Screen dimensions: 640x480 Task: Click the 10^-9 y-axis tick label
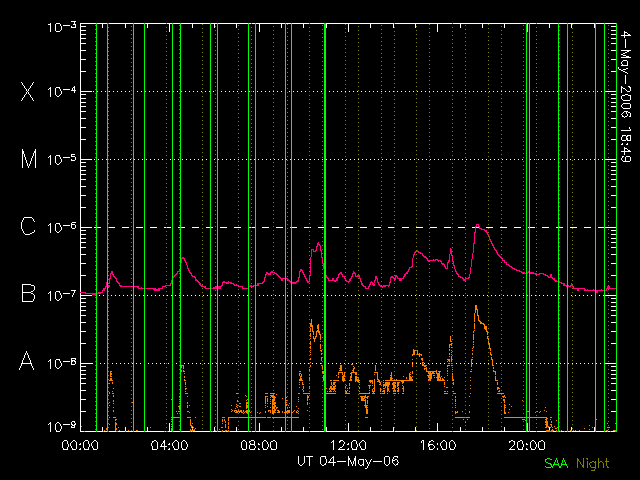(62, 427)
